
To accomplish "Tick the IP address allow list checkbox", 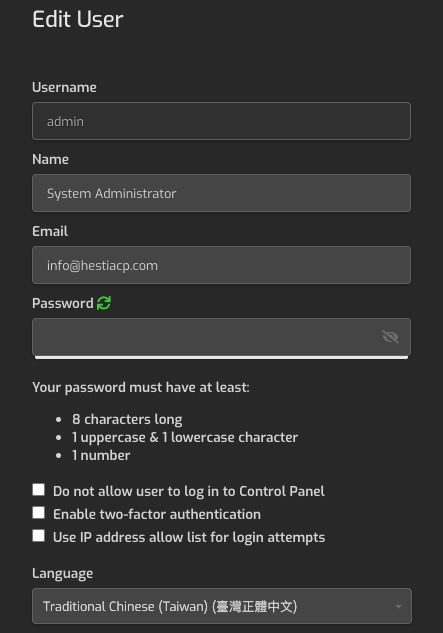I will pyautogui.click(x=38, y=536).
